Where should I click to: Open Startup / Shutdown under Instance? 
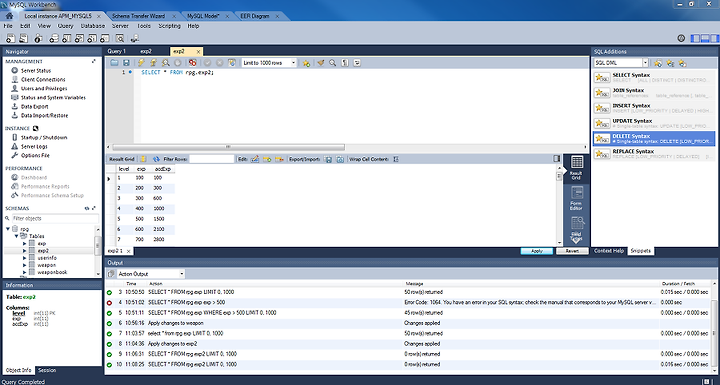(44, 137)
